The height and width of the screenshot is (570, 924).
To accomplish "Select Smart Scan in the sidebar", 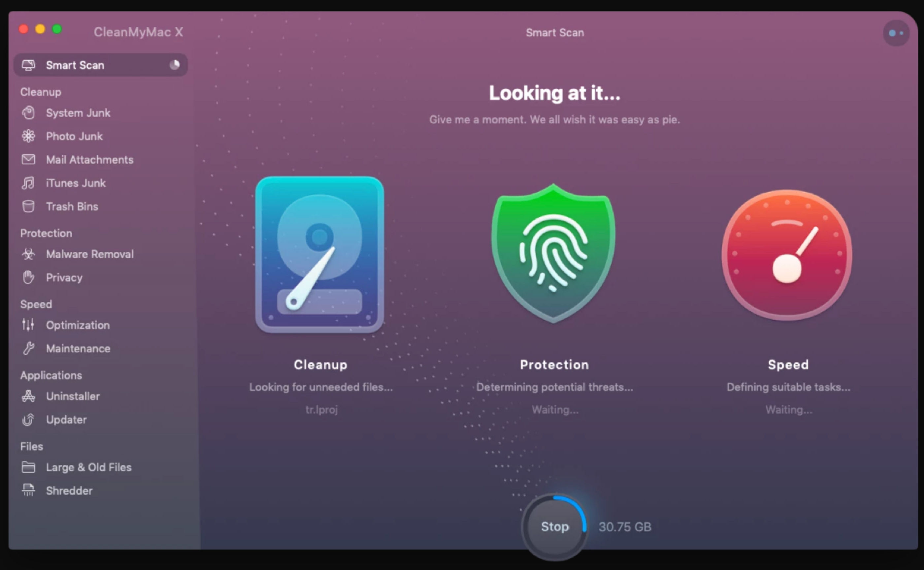I will (75, 65).
